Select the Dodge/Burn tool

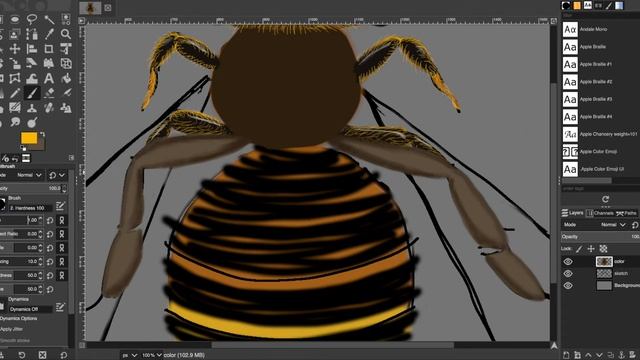click(x=32, y=122)
